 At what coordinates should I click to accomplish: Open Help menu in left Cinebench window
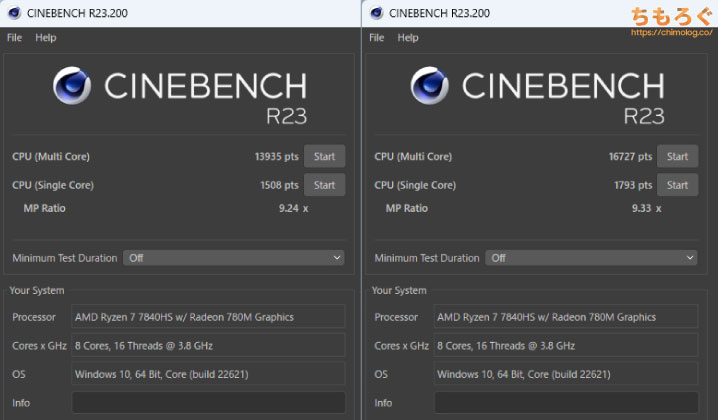pos(46,38)
